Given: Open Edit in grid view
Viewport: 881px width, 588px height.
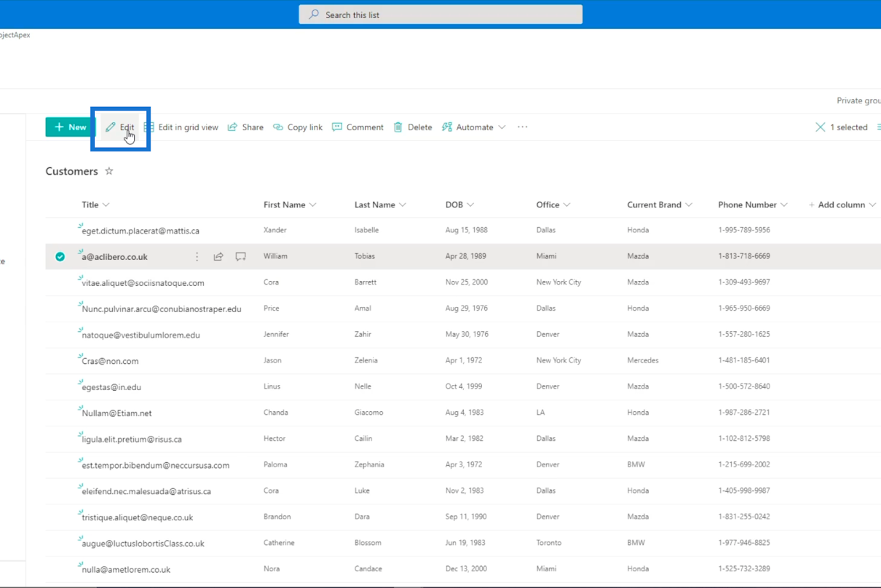Looking at the screenshot, I should click(181, 127).
